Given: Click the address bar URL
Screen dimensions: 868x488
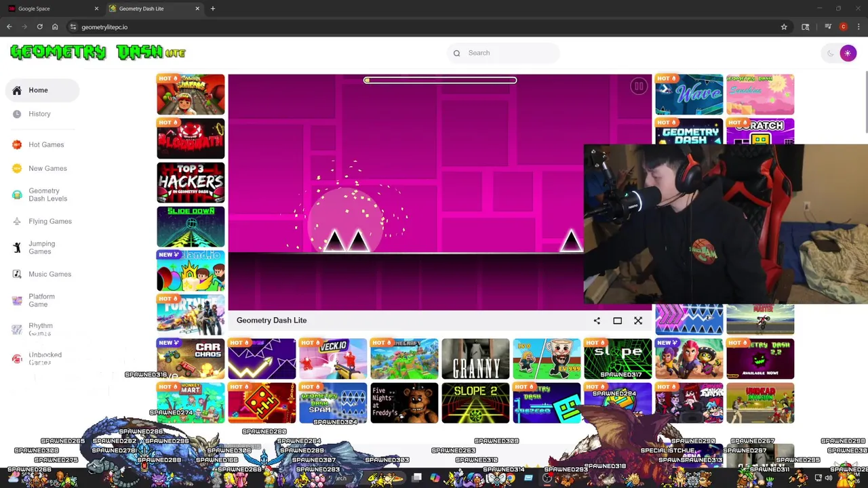Looking at the screenshot, I should click(104, 27).
